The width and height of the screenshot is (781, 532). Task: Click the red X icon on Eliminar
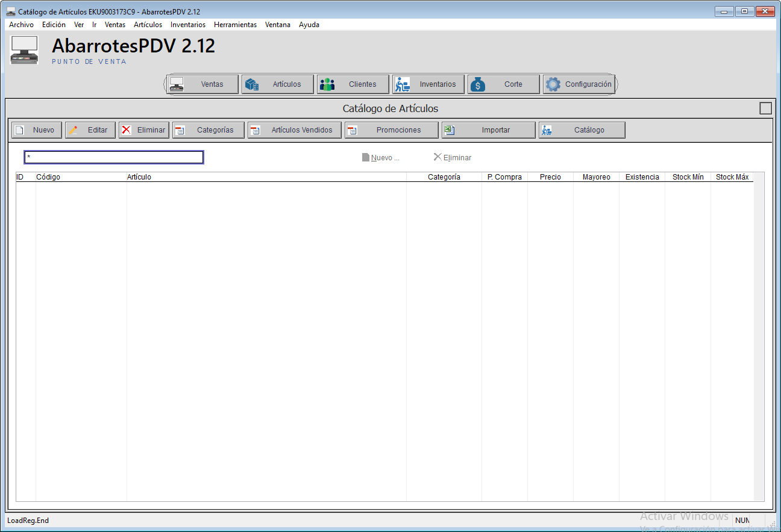click(127, 130)
